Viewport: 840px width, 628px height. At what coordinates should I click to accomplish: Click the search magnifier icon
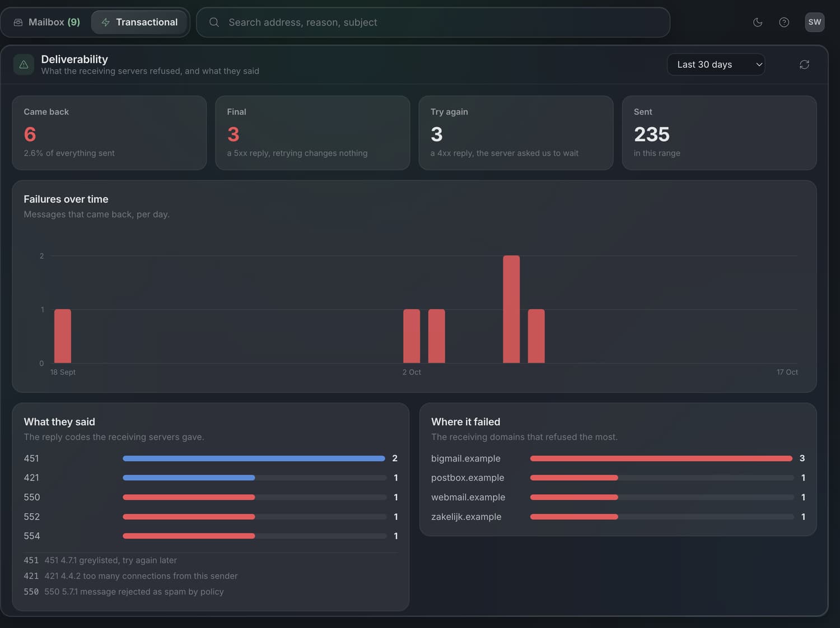pos(214,22)
